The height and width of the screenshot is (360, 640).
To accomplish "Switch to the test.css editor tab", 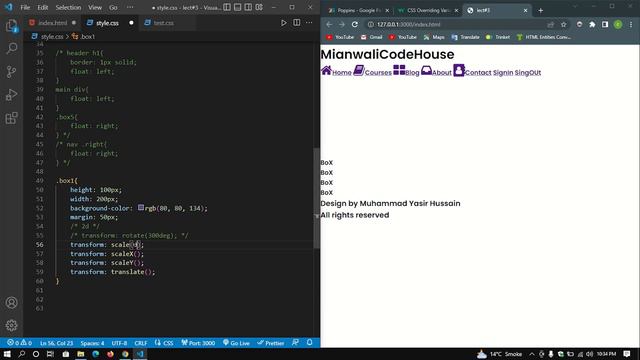I will 163,23.
